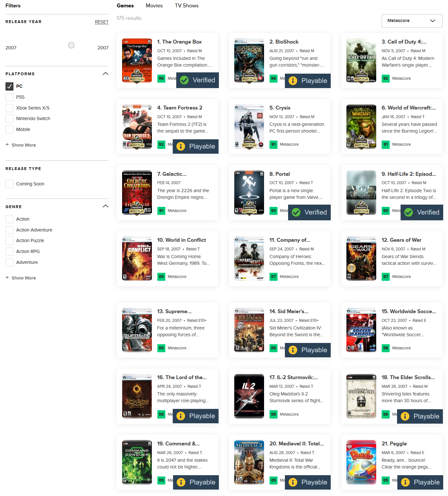The width and height of the screenshot is (448, 496).
Task: Uncheck the PC platform checkbox
Action: 10,86
